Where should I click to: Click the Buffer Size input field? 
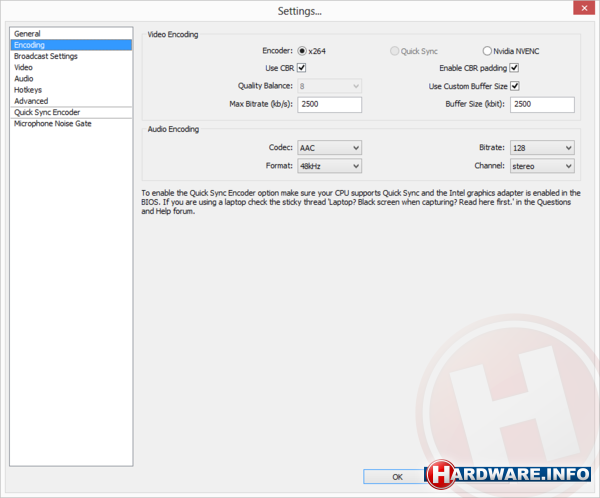542,104
